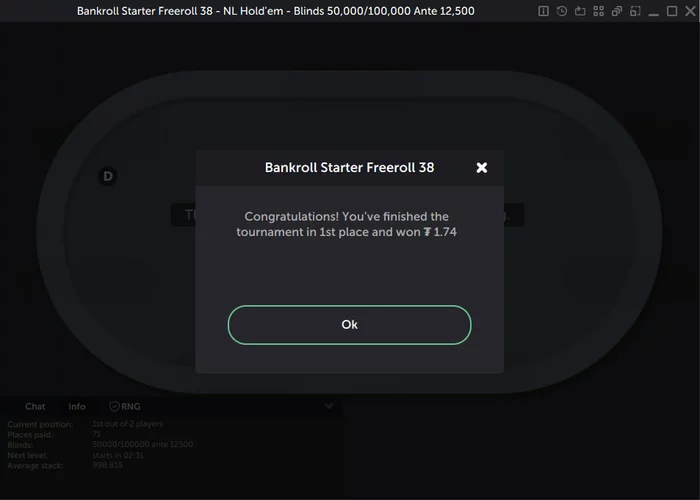
Task: Click the resize-to-default table size icon
Action: (x=635, y=11)
